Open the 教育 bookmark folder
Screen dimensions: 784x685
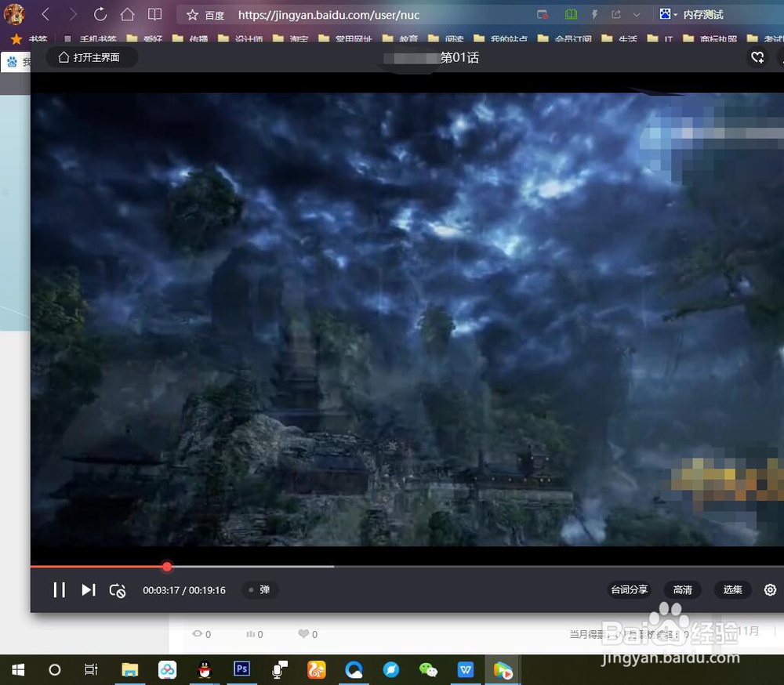401,38
